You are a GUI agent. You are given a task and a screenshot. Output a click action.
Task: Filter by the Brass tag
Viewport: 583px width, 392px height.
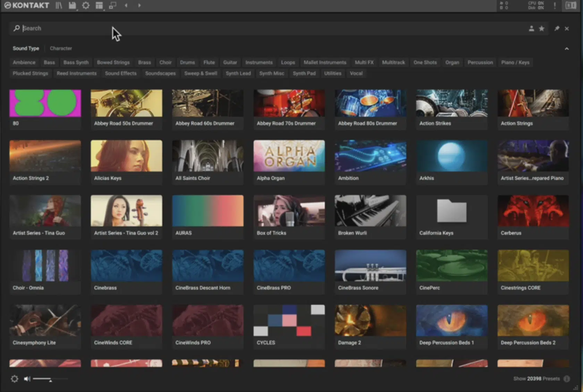tap(144, 62)
